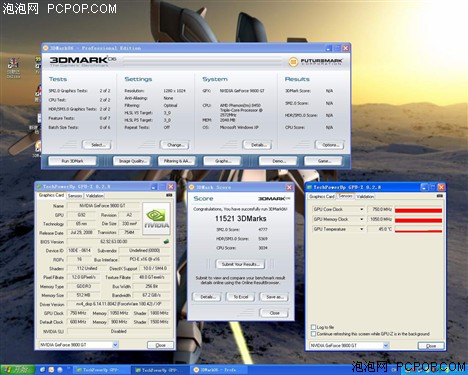This screenshot has width=468, height=375.
Task: Click the 3DMark06 window title bar icon
Action: [46, 48]
